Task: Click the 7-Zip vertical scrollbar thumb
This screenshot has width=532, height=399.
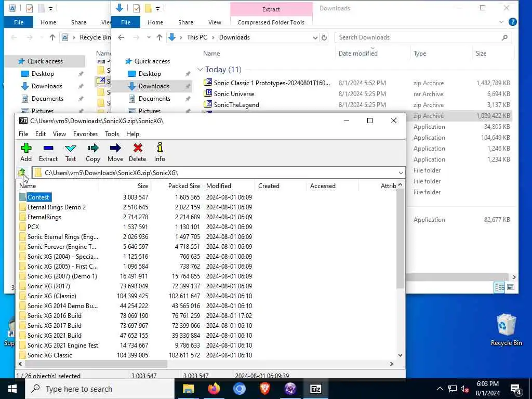Action: pyautogui.click(x=400, y=239)
